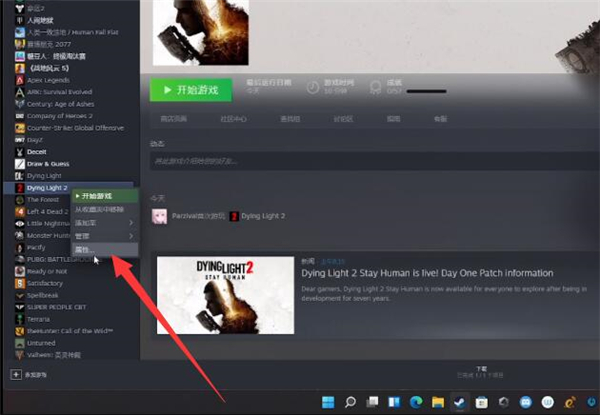
Task: Click the green 开始游戏 play button
Action: pos(190,89)
